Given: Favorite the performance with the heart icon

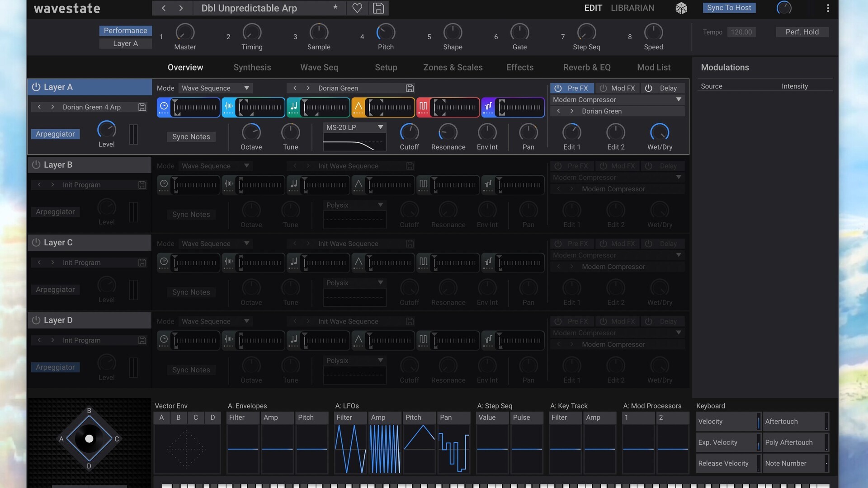Looking at the screenshot, I should point(357,8).
